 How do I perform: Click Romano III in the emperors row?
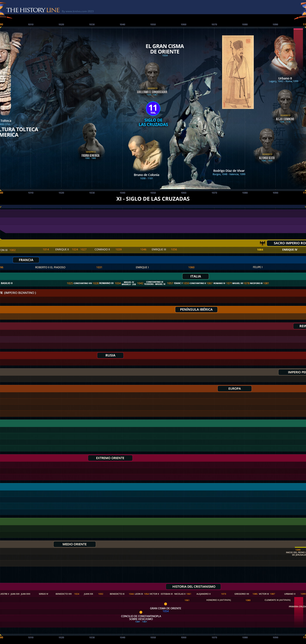click(106, 283)
